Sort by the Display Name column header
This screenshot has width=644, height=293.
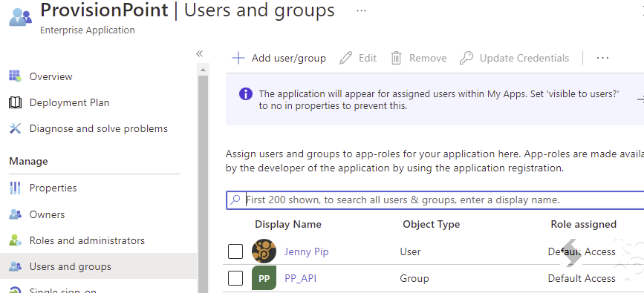(288, 224)
